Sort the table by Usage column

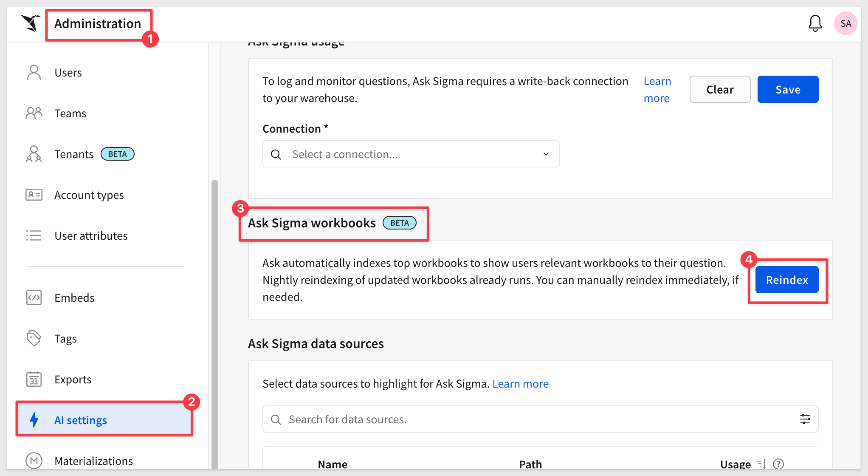pos(761,464)
